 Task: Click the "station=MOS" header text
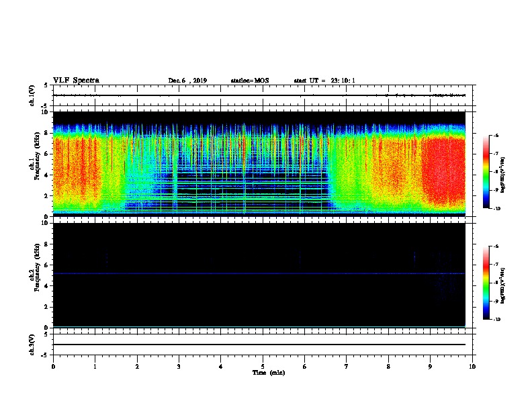[x=249, y=81]
